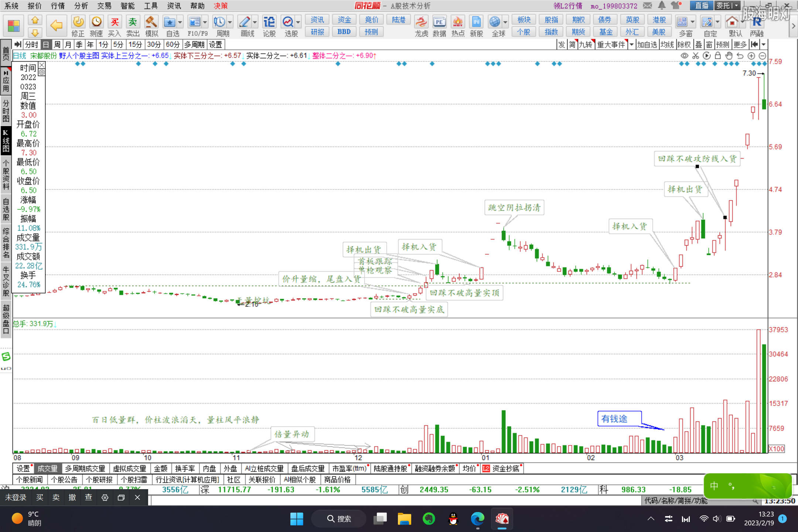
Task: Open the 全球 global markets globe icon
Action: pos(495,22)
